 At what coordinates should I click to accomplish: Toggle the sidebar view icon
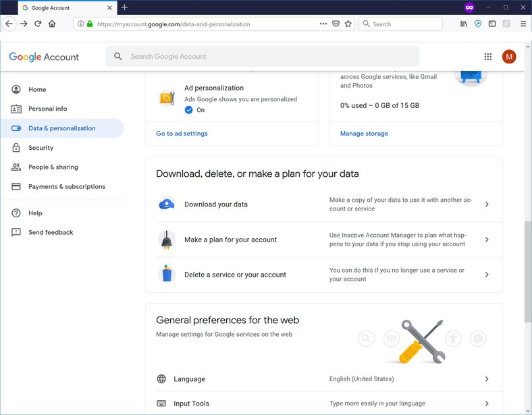point(492,24)
